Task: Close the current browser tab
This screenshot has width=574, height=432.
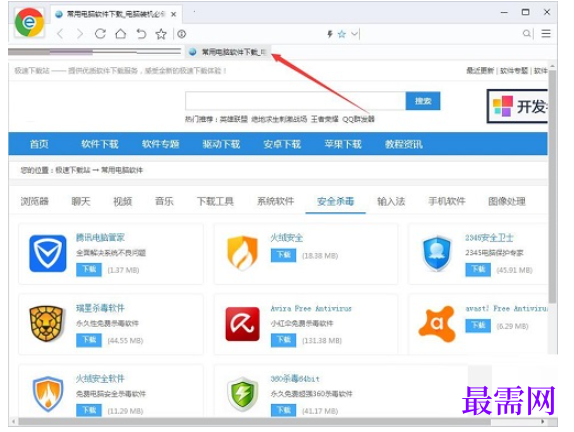Action: 174,14
